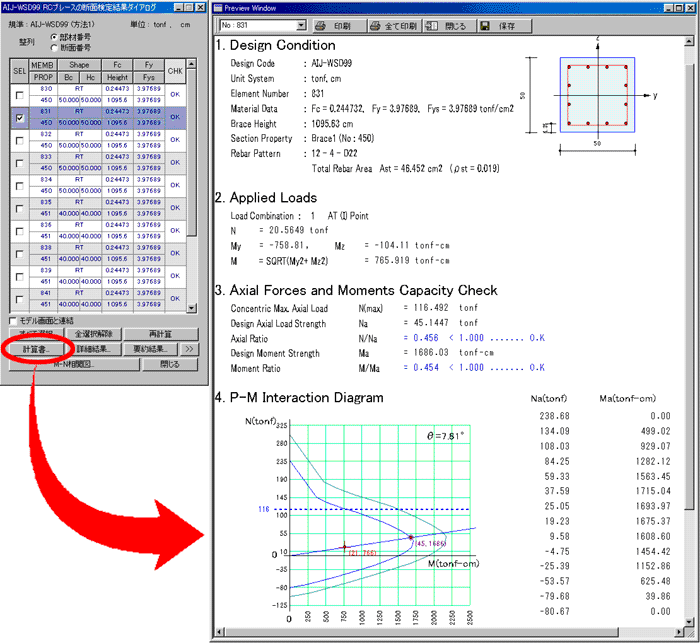The width and height of the screenshot is (700, 643).
Task: Uncheck the SEL box for member 831
Action: click(x=19, y=118)
